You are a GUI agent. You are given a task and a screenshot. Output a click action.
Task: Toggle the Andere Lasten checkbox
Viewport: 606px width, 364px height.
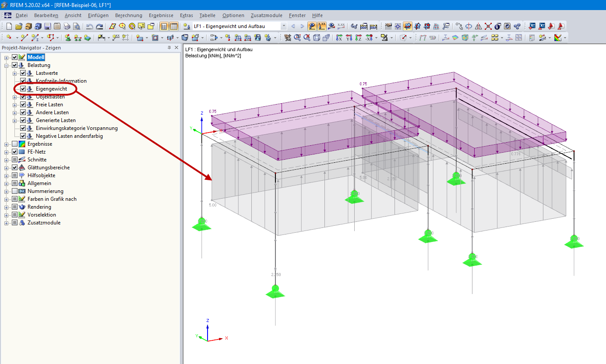click(23, 112)
